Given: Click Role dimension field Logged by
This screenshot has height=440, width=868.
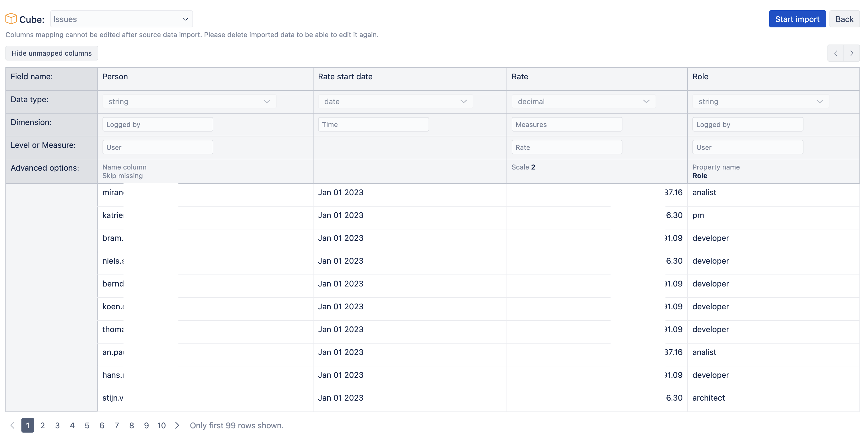Looking at the screenshot, I should point(748,124).
